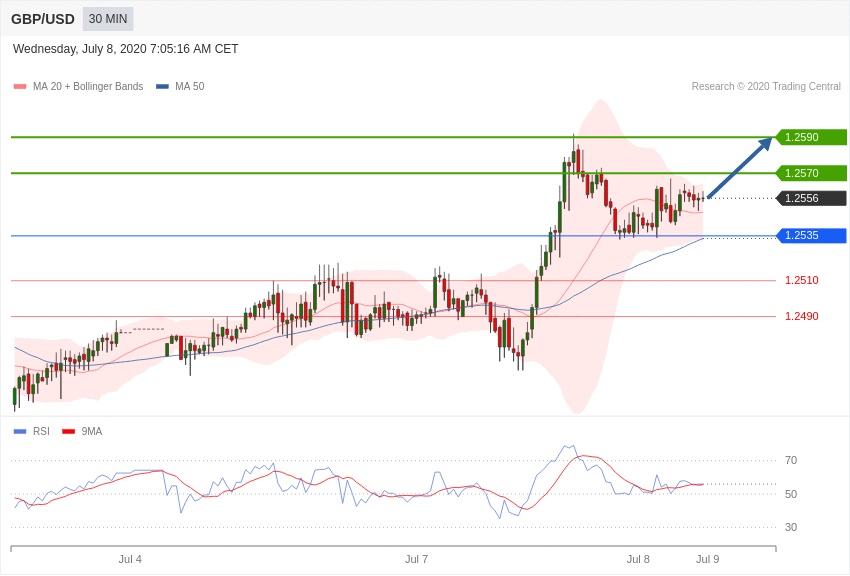The height and width of the screenshot is (576, 850).
Task: Select the Jul 4 date on time axis
Action: tap(130, 559)
